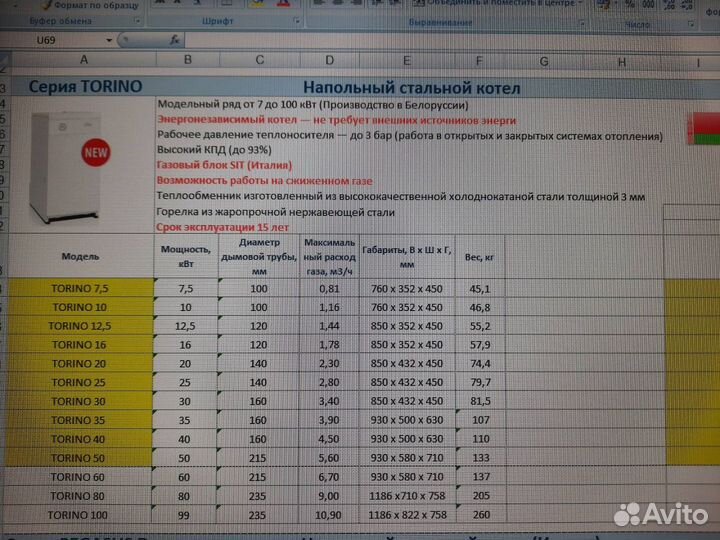Select the 'TORINO 7,5' model cell
Screen dimensions: 720x540
80,288
